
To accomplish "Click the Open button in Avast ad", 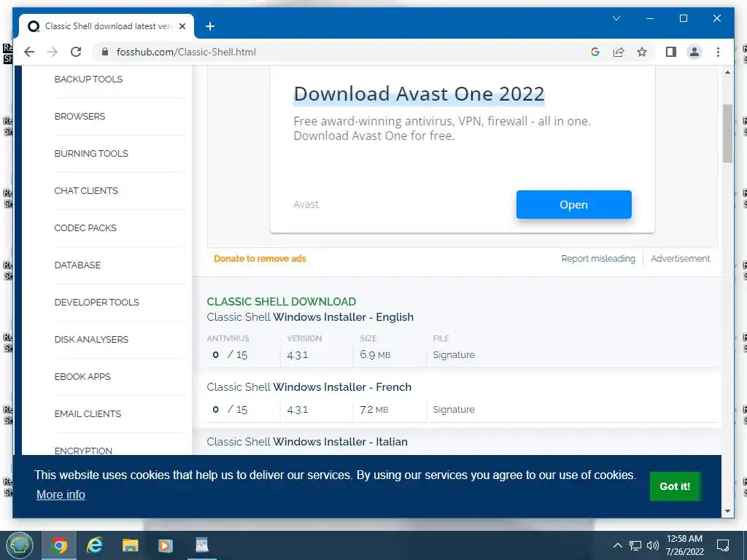I will pos(573,204).
